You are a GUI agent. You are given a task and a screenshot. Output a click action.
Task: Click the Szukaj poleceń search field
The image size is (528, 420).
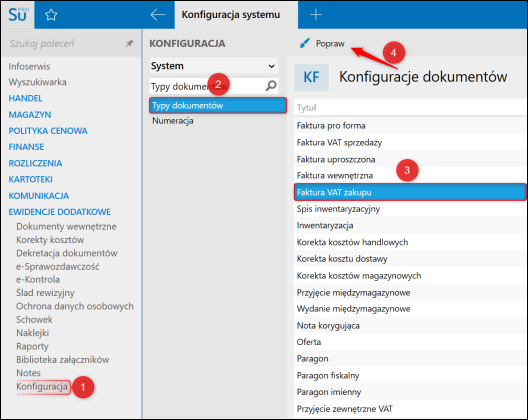click(x=66, y=43)
